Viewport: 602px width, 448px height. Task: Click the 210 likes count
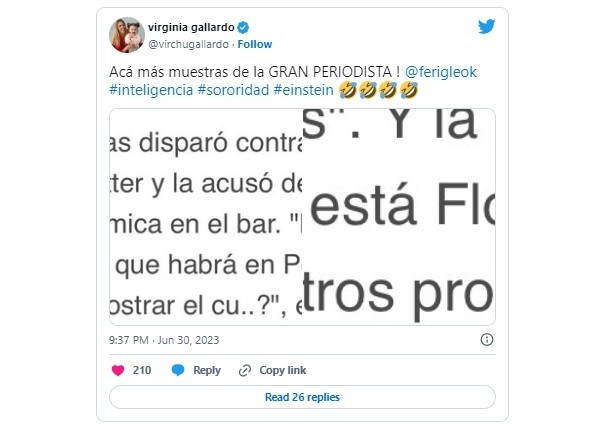[142, 370]
